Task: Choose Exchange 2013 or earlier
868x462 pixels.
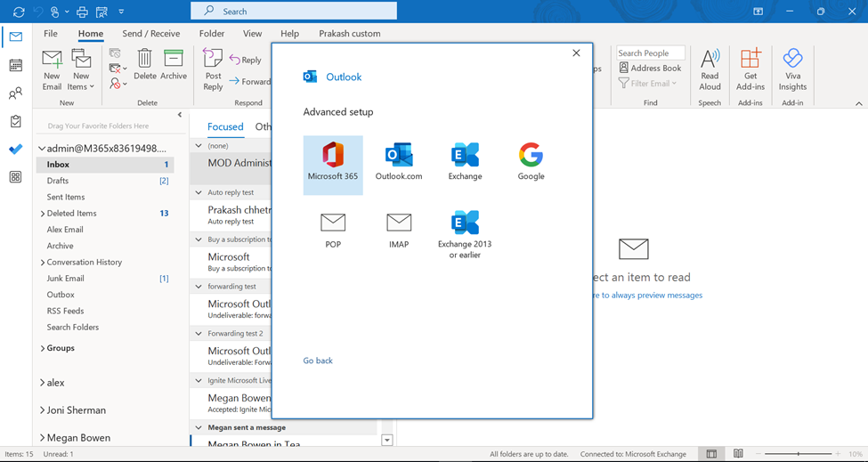Action: [x=465, y=235]
